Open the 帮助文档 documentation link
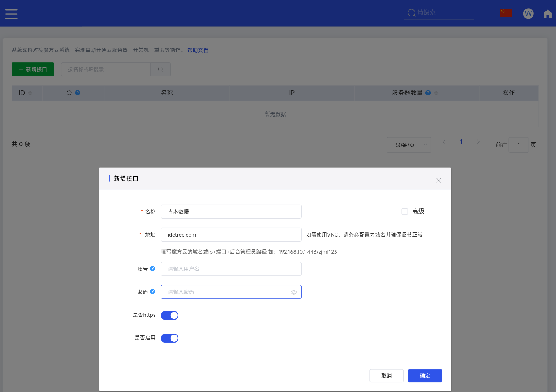The width and height of the screenshot is (556, 392). (198, 50)
